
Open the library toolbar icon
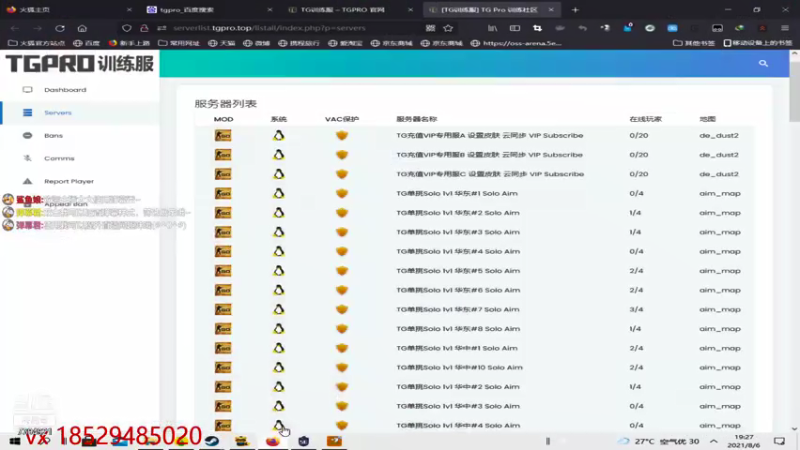(492, 28)
